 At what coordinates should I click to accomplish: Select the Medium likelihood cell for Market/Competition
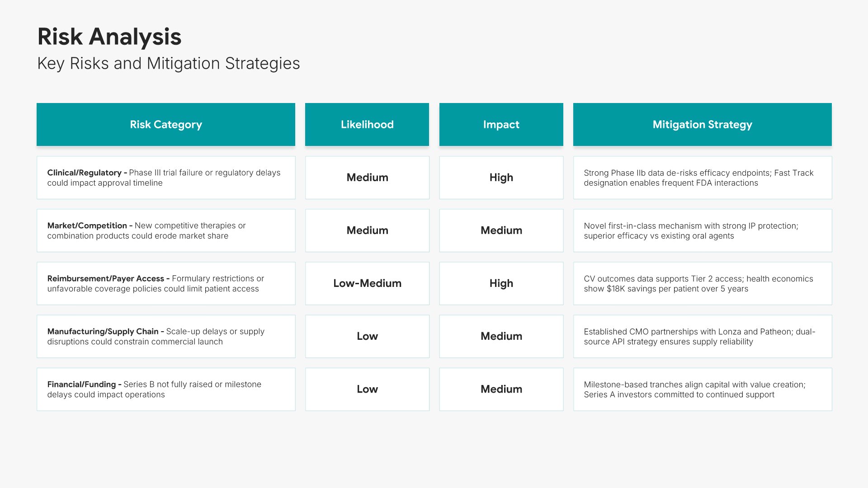pos(367,230)
